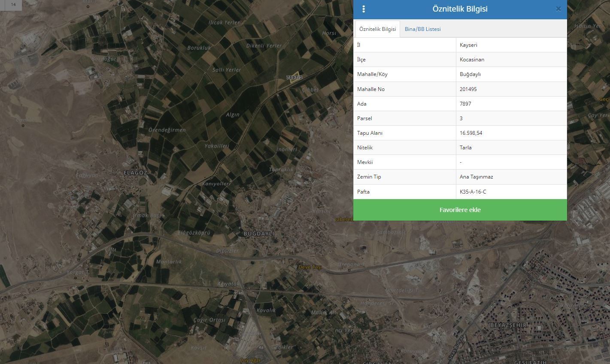Close the Öznitelik Bilgisi panel
The width and height of the screenshot is (610, 364).
pyautogui.click(x=558, y=9)
